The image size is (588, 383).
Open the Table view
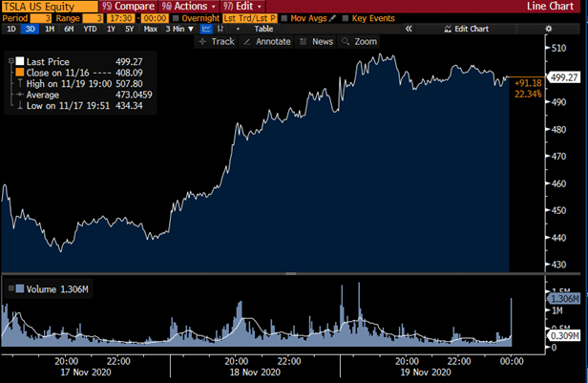click(x=263, y=29)
